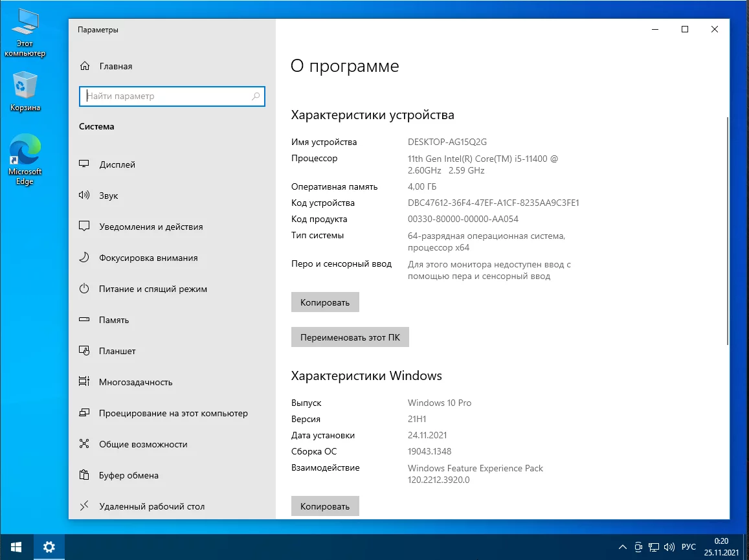Open the Многозадачность settings page
Screen dimensions: 749x560
(136, 382)
